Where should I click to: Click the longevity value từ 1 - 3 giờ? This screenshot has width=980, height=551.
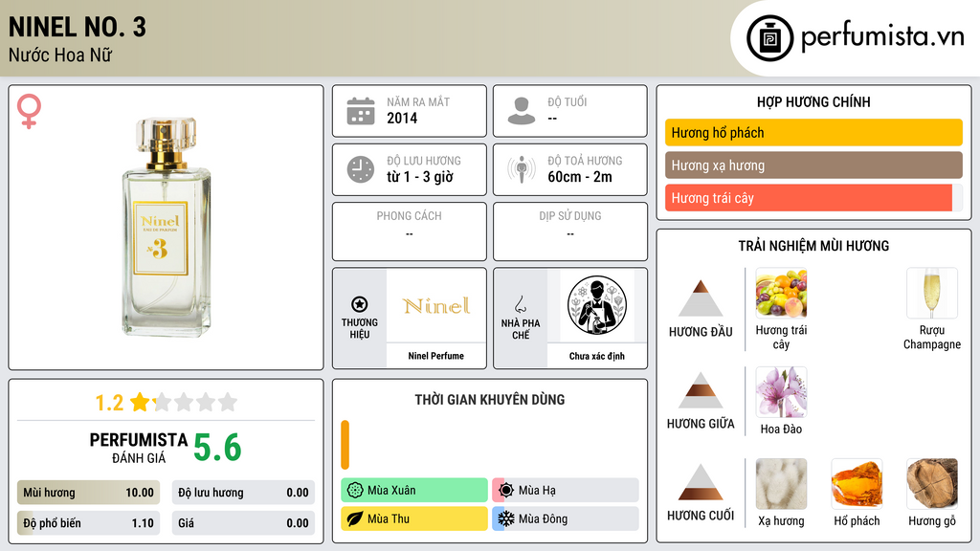pyautogui.click(x=420, y=177)
